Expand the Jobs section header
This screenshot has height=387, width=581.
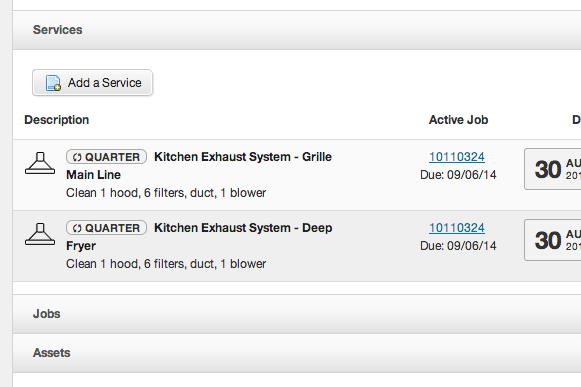pos(297,314)
